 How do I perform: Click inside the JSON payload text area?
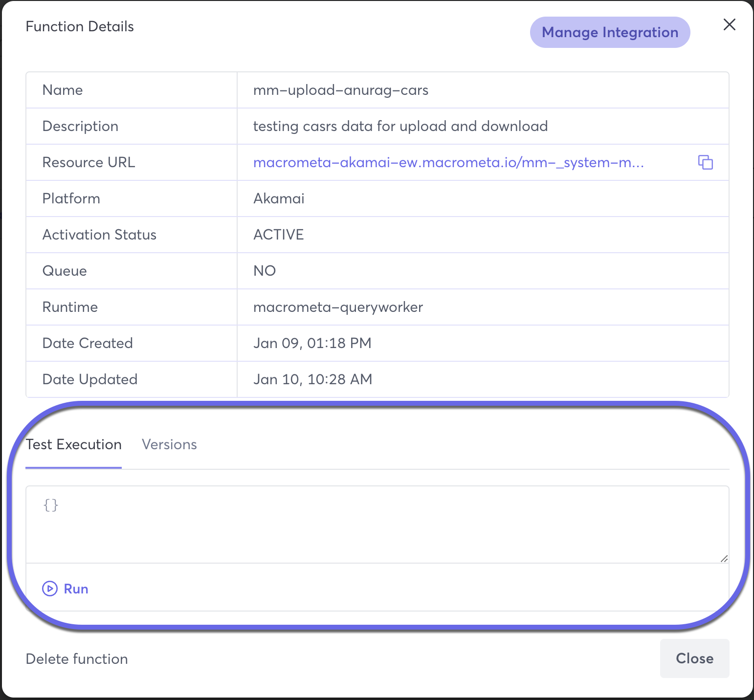pos(377,524)
